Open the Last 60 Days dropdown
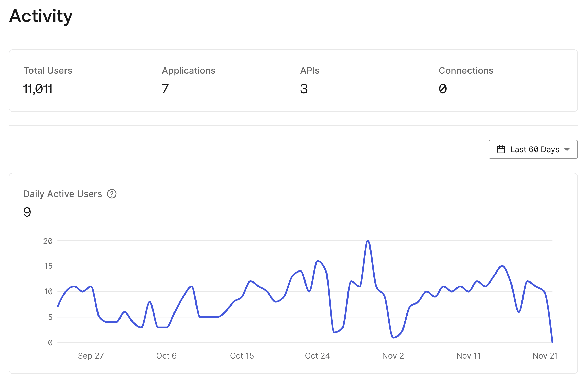The height and width of the screenshot is (390, 588). (534, 149)
